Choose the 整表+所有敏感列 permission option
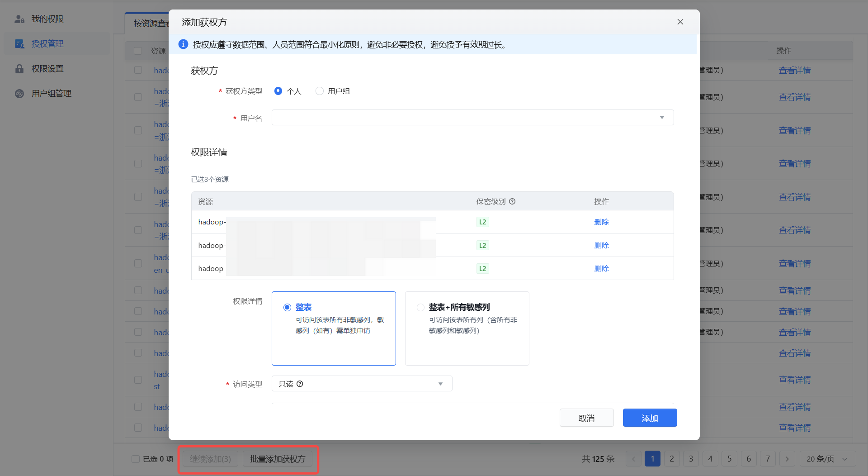 point(421,308)
